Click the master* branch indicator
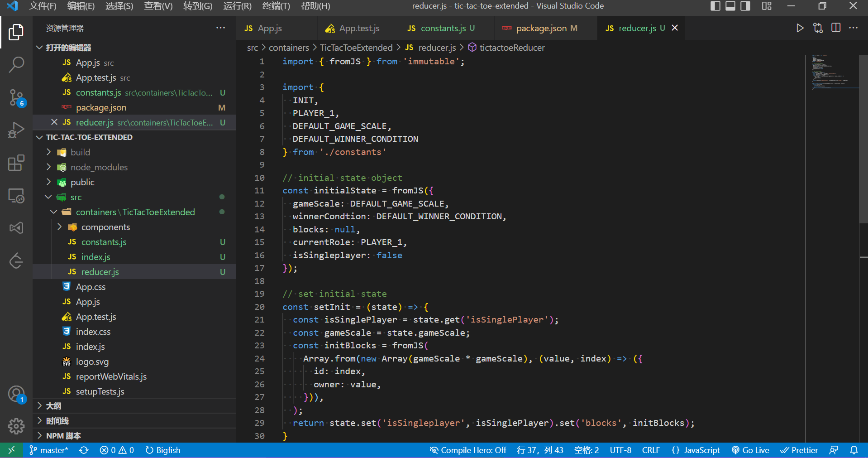This screenshot has height=458, width=868. point(49,450)
